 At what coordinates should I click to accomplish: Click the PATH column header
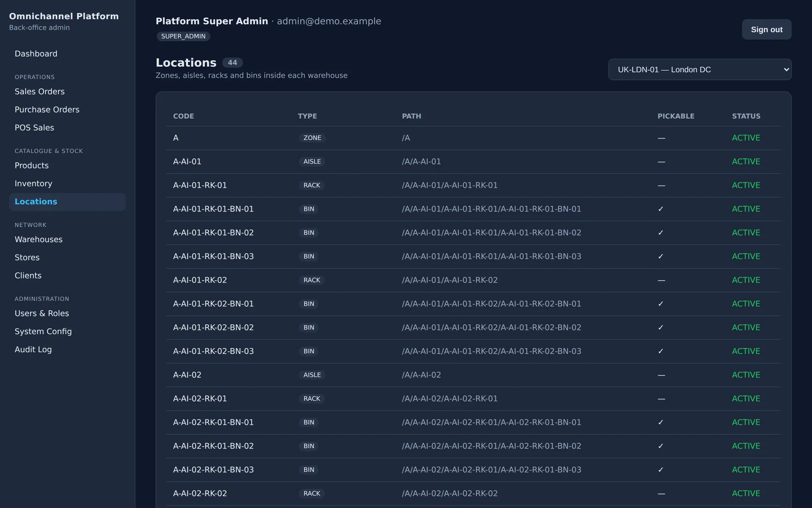(411, 116)
